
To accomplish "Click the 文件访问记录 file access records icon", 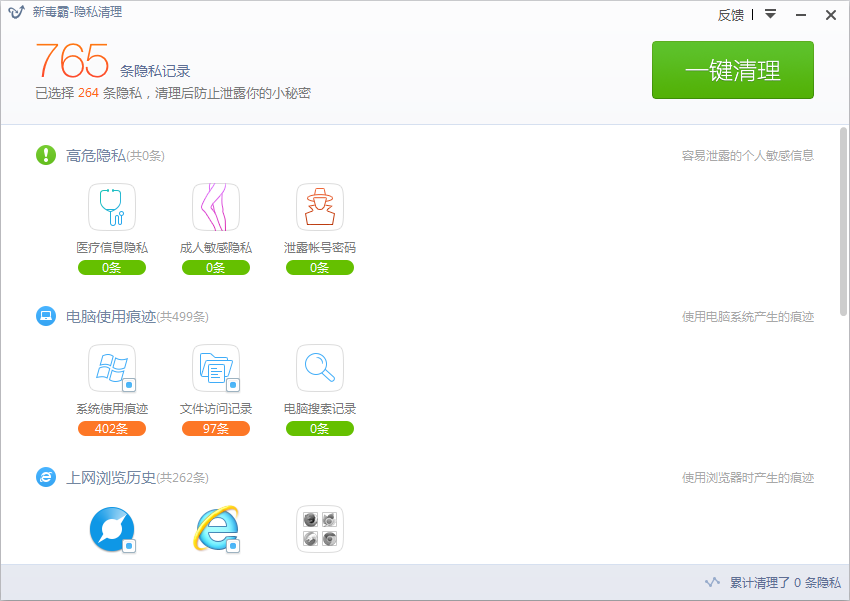I will [x=216, y=369].
